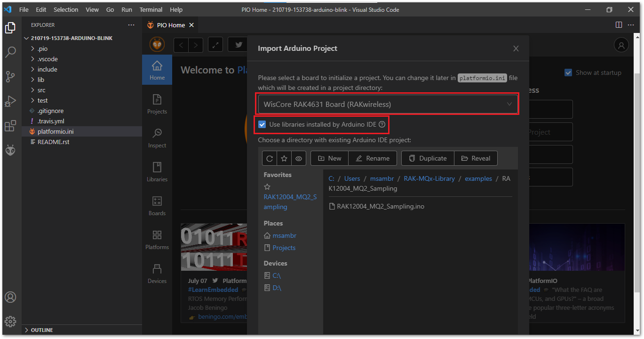Image resolution: width=644 pixels, height=339 pixels.
Task: Select the D:\ drive under Devices
Action: tap(277, 288)
